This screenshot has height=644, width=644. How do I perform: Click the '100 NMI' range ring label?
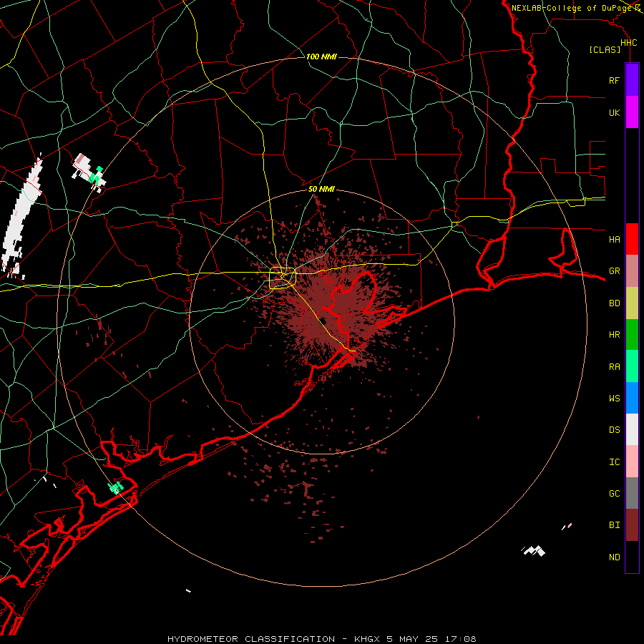tap(321, 57)
